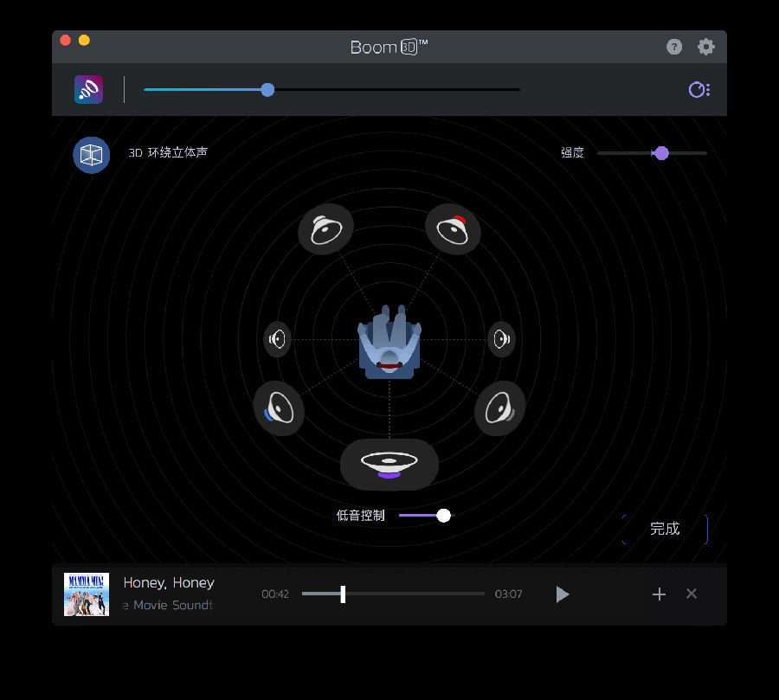Click the 3D 环绕立体声 label

(x=168, y=152)
